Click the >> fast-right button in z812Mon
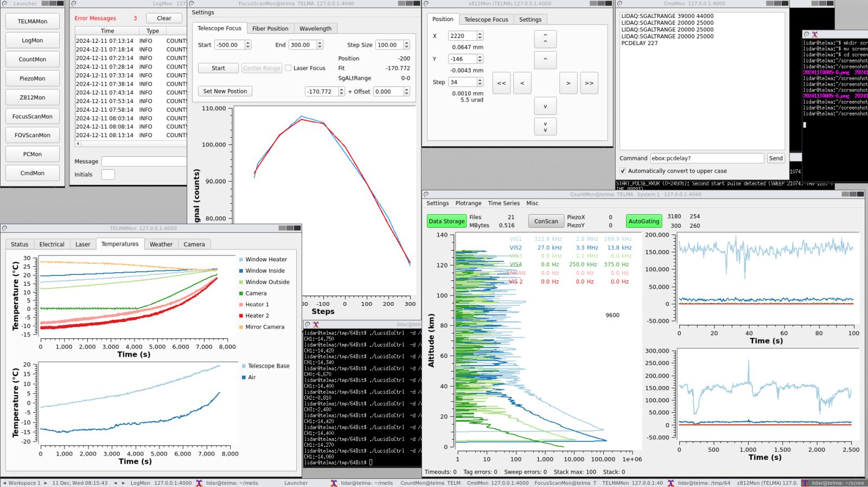868x487 pixels. [x=589, y=83]
